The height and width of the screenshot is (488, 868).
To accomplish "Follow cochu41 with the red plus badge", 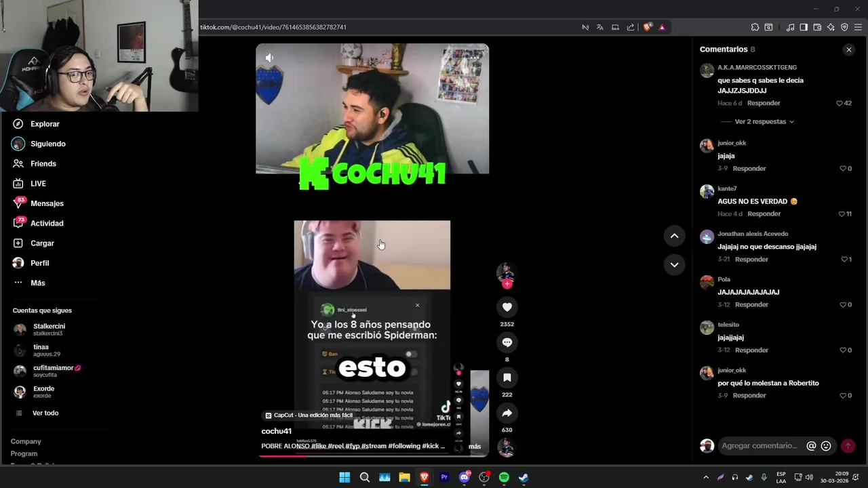I will coord(507,284).
